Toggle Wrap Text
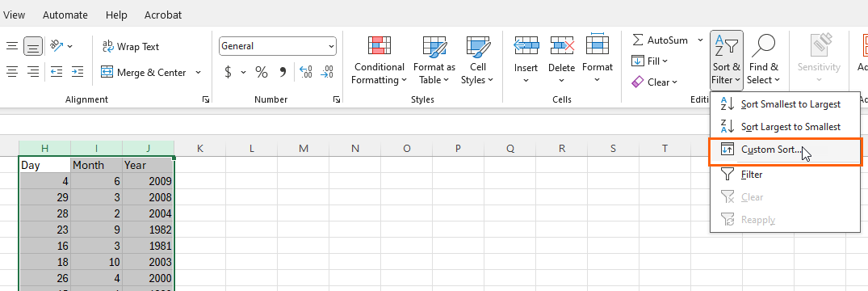Screen dimensions: 868x291 click(x=131, y=47)
